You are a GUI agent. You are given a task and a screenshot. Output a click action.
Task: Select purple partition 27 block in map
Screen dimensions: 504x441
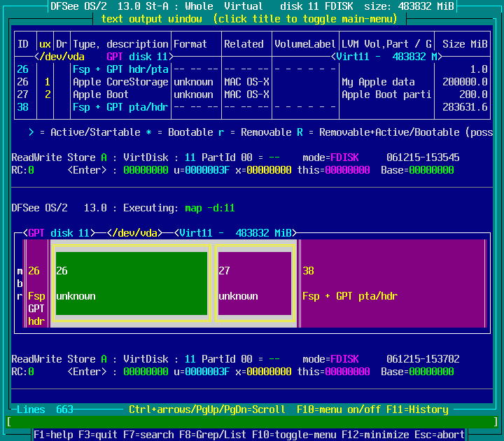[x=254, y=283]
